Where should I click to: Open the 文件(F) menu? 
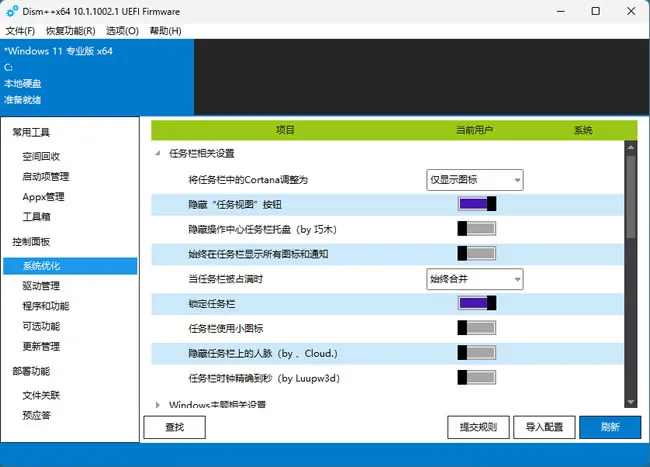pyautogui.click(x=20, y=31)
